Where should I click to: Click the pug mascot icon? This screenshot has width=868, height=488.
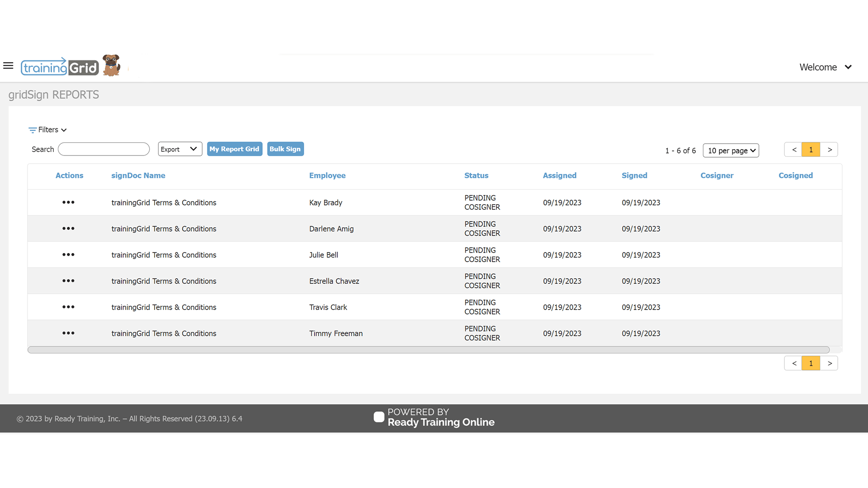(111, 66)
